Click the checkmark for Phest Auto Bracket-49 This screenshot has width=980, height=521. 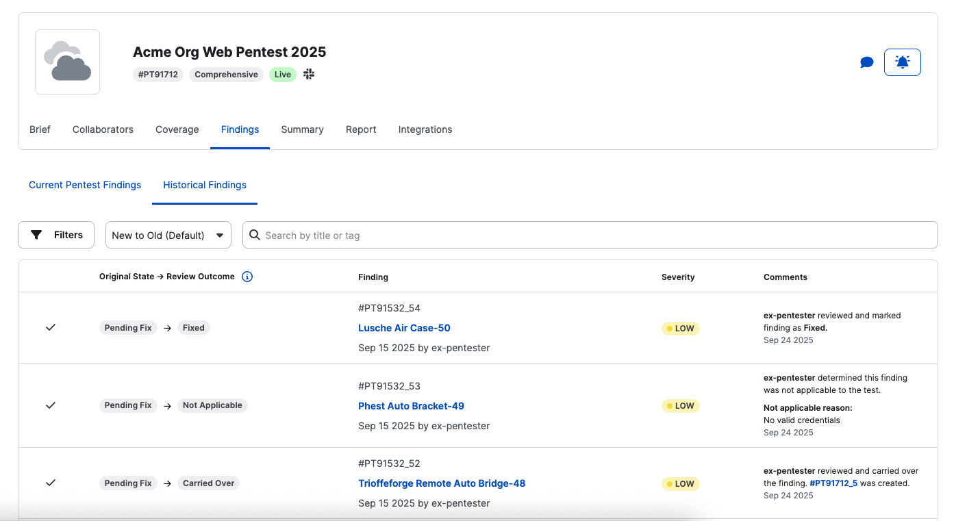pos(51,405)
